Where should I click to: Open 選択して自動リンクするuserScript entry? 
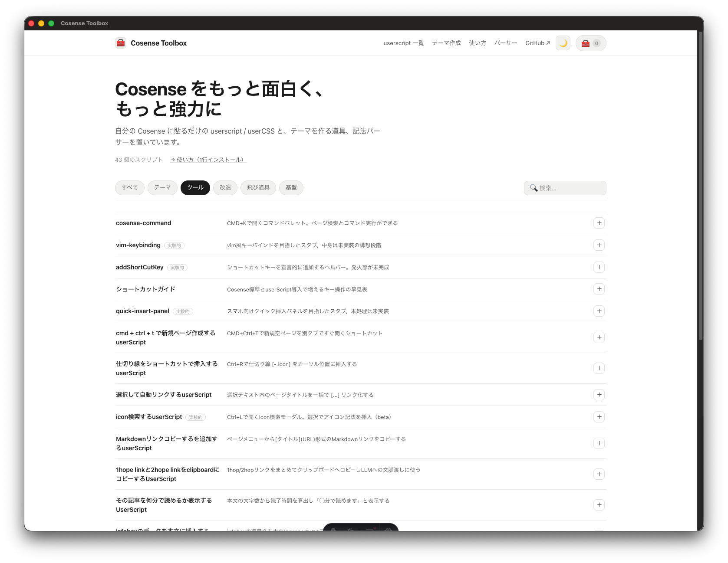[164, 395]
